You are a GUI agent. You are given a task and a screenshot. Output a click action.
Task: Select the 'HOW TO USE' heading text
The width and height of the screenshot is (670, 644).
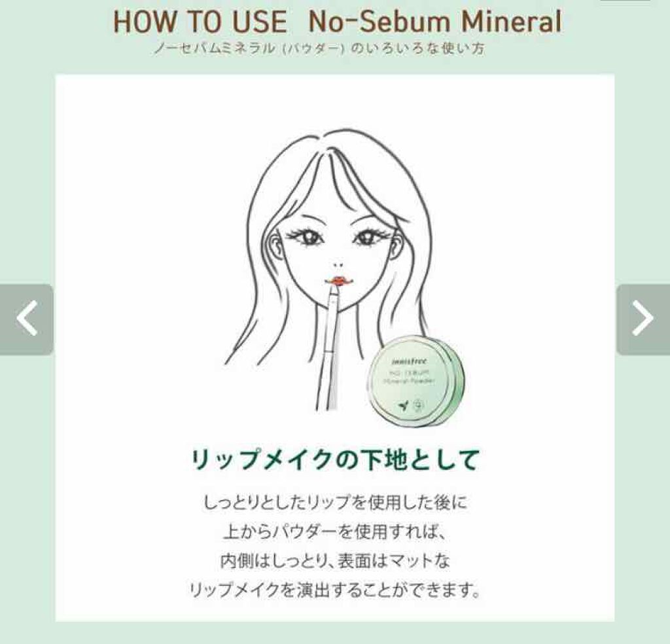point(200,22)
